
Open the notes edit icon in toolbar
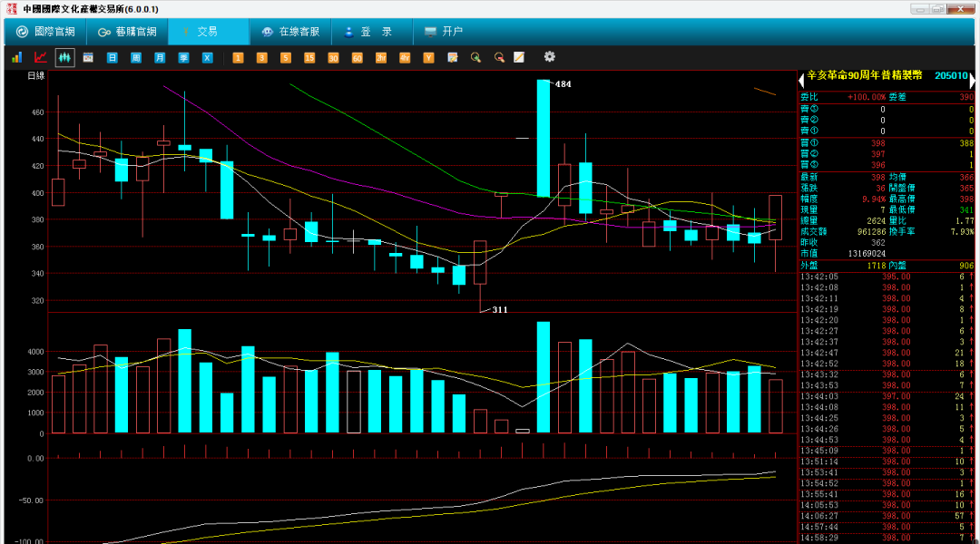[453, 57]
